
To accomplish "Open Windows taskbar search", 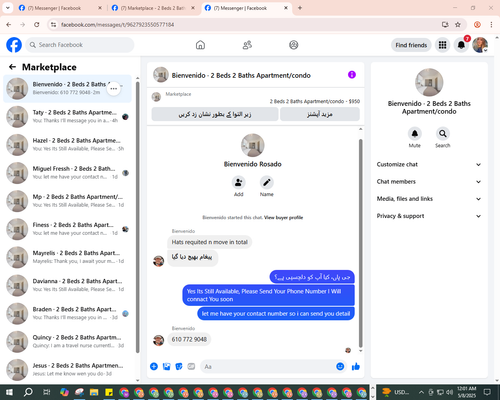I will click(28, 392).
